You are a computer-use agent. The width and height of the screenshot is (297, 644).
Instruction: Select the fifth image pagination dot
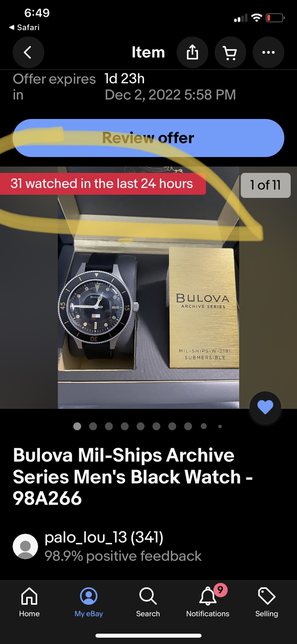141,426
